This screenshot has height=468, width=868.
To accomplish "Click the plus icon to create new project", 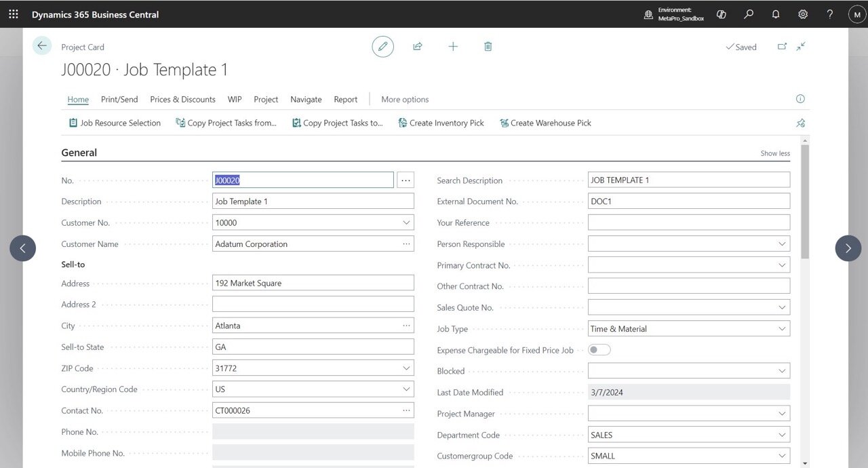I will [453, 46].
